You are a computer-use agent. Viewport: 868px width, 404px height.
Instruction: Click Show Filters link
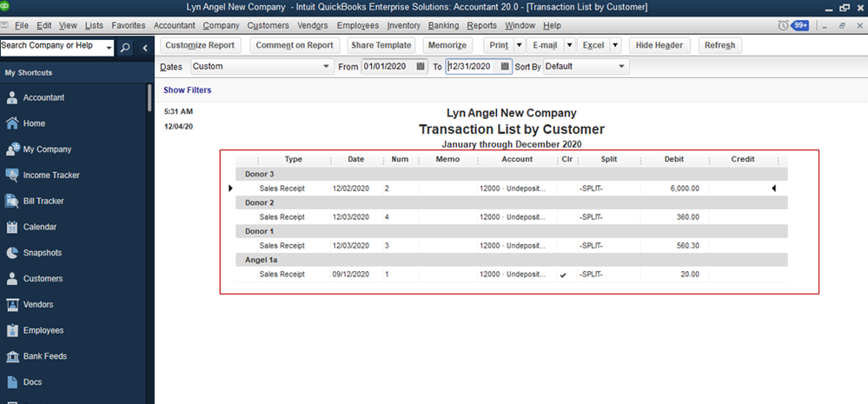[187, 90]
